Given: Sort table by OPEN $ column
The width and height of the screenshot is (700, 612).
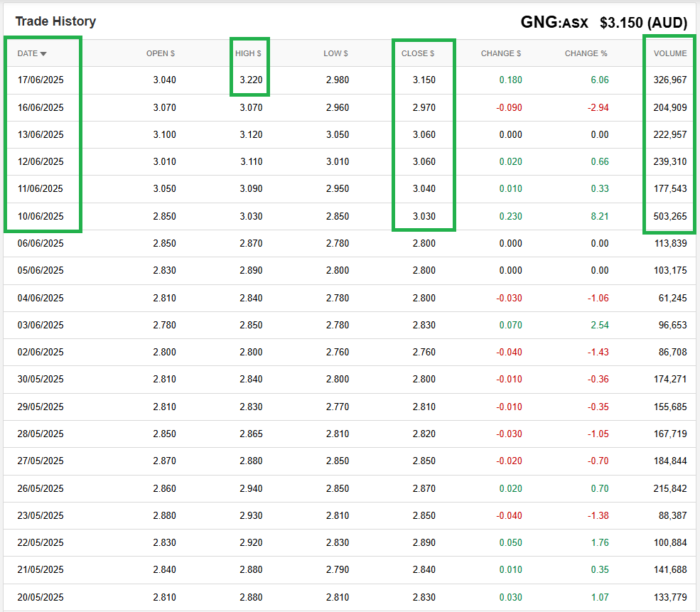Looking at the screenshot, I should pos(161,53).
